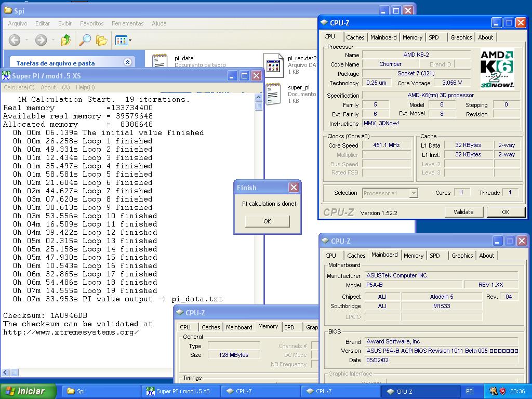Click the Core Speed 451.1 MHz field
The width and height of the screenshot is (532, 399).
click(x=387, y=145)
